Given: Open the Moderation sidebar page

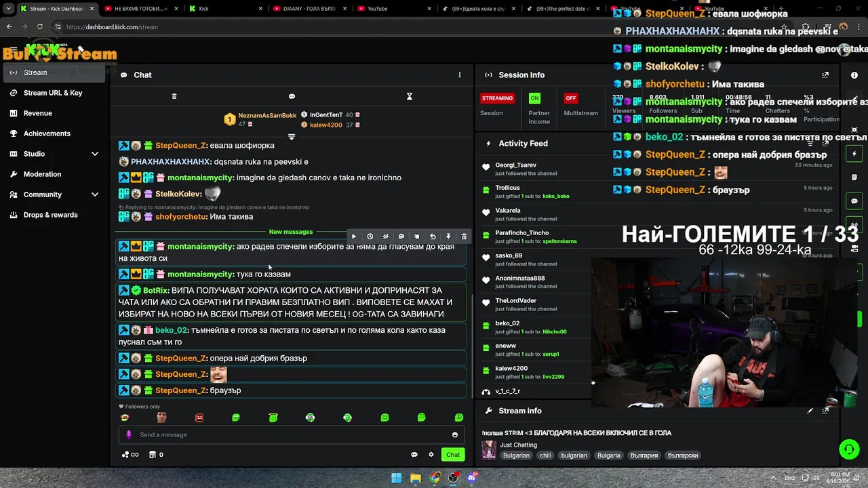Looking at the screenshot, I should pyautogui.click(x=42, y=174).
